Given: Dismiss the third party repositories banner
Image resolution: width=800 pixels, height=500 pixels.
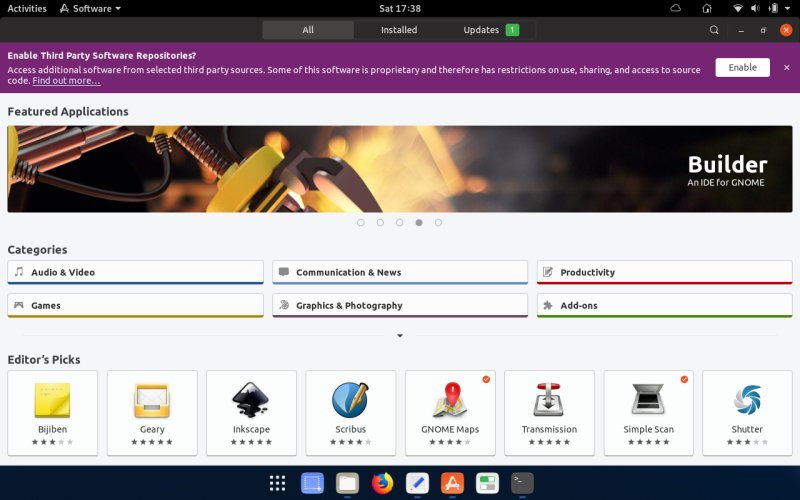Looking at the screenshot, I should pyautogui.click(x=786, y=67).
